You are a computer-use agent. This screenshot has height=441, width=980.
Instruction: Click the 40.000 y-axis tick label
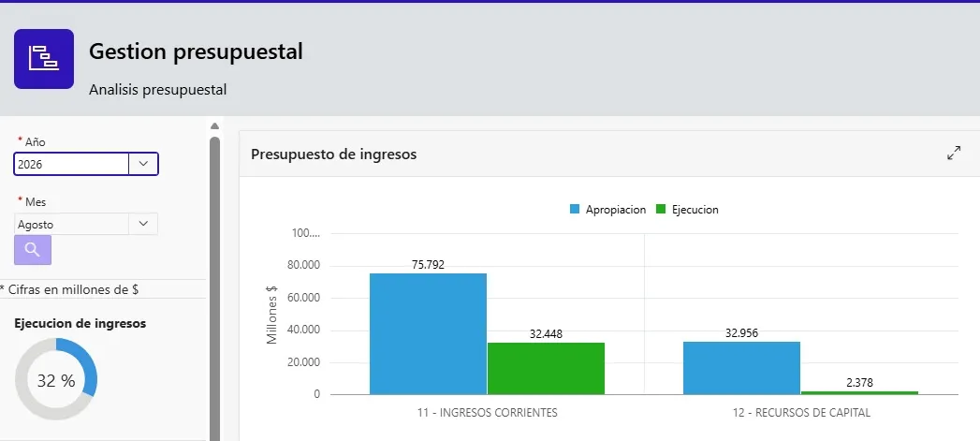(x=306, y=331)
